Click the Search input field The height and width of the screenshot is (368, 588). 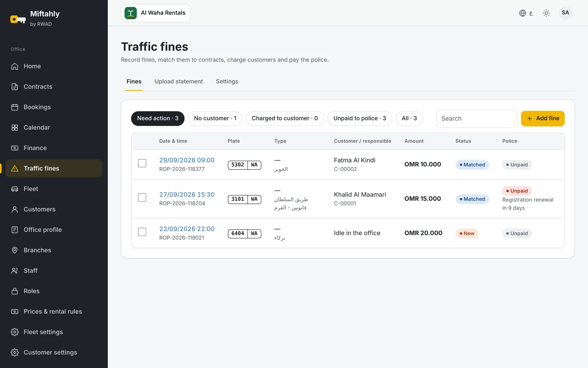click(x=477, y=119)
